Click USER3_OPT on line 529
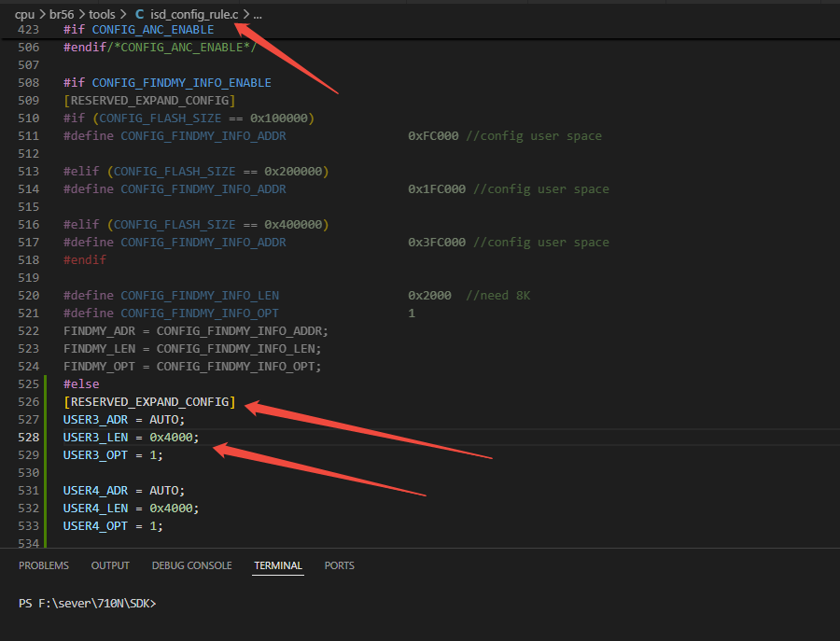Screen dimensions: 840x641 click(95, 454)
